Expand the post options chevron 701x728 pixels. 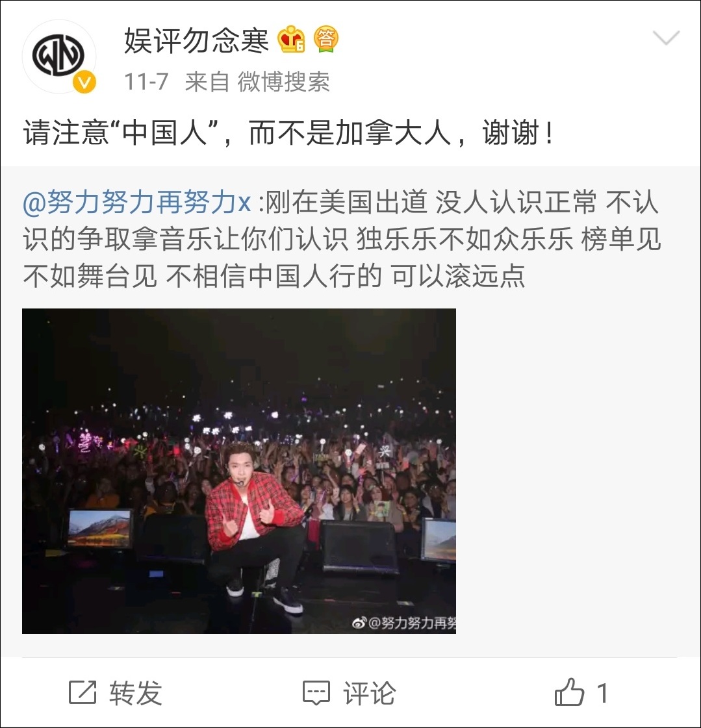[666, 38]
